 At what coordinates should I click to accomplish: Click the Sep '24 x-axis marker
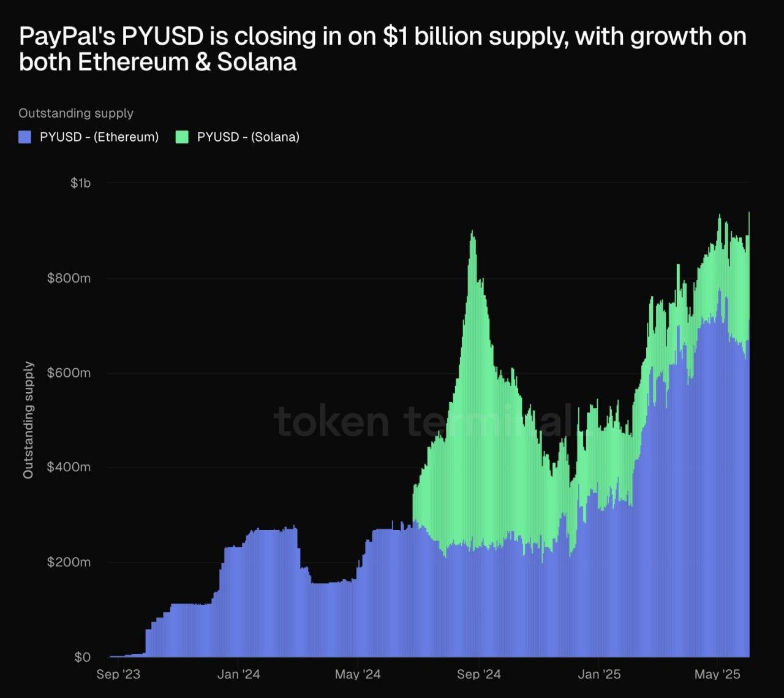(478, 674)
